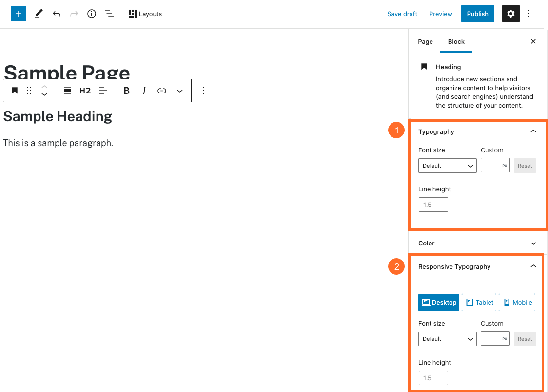Screen dimensions: 548x392
Task: Open the block inserter
Action: tap(18, 14)
